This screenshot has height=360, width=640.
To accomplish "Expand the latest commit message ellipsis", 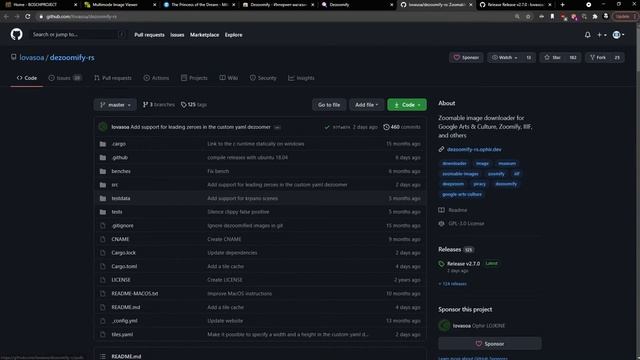I will 277,127.
